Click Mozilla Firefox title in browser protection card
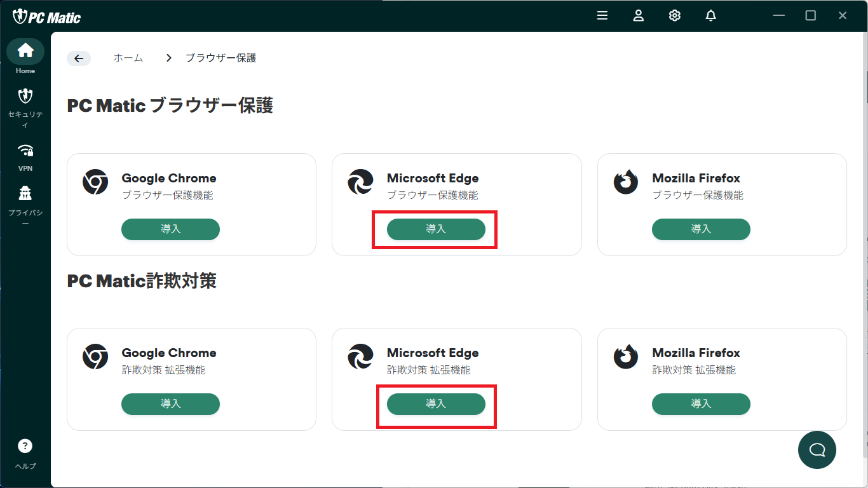Image resolution: width=868 pixels, height=488 pixels. 696,179
